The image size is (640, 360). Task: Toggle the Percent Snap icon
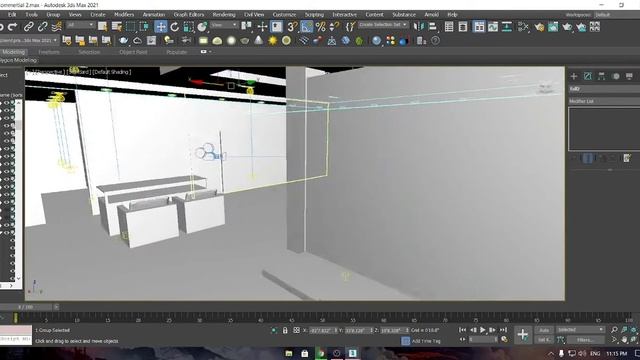click(x=320, y=27)
